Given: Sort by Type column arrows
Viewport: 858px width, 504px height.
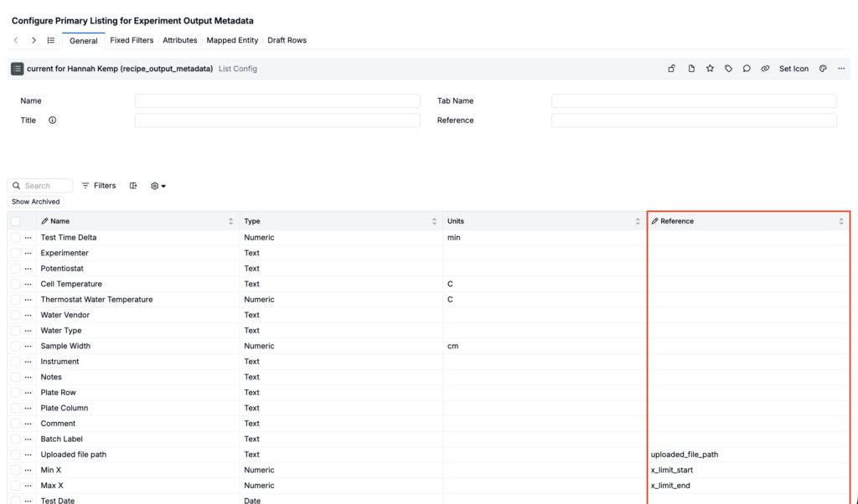Looking at the screenshot, I should [x=435, y=221].
